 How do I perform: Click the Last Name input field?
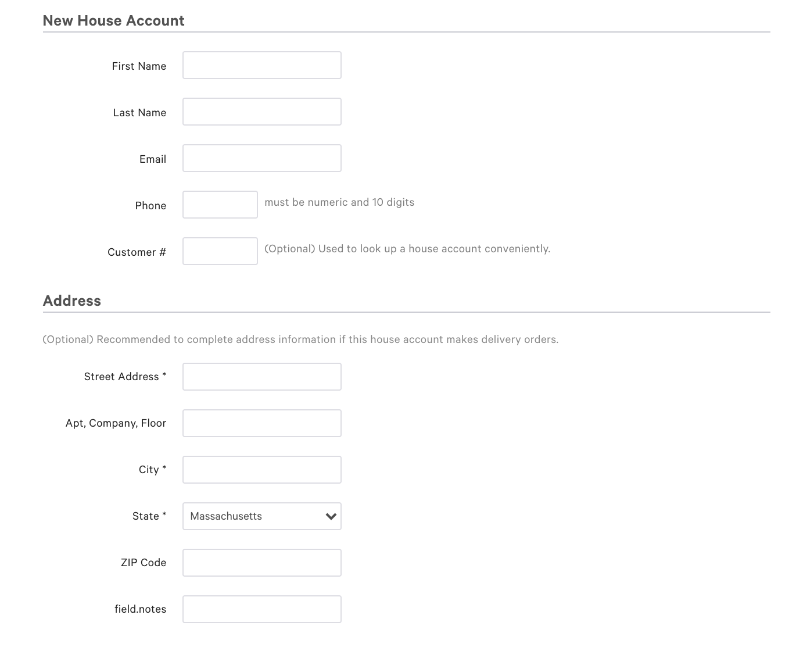point(261,112)
